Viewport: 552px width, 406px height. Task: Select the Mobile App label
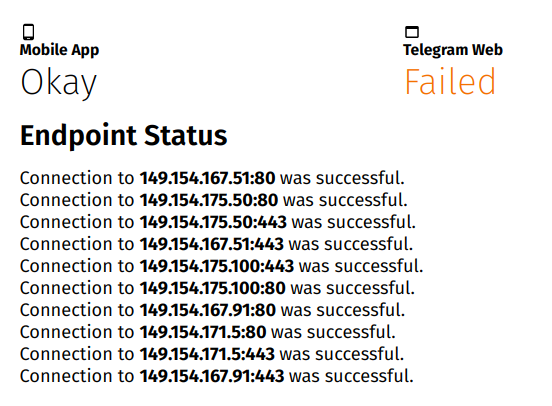coord(59,50)
